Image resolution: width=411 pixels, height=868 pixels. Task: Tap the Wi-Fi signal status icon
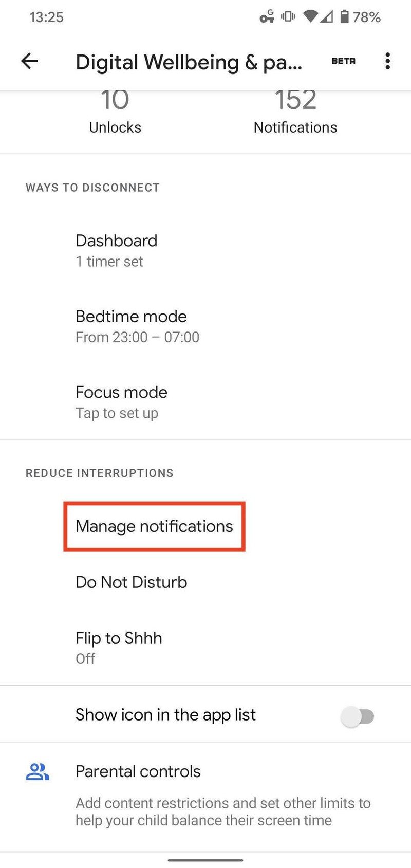click(310, 17)
